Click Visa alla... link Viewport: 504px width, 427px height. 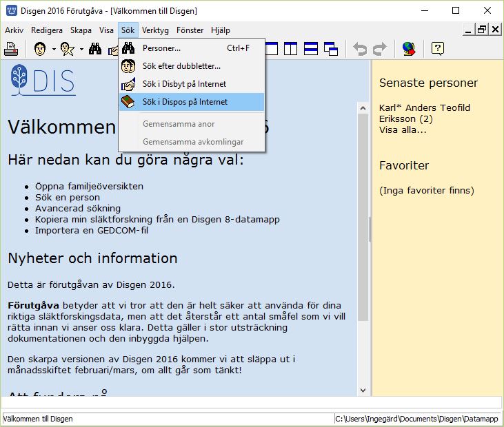tap(403, 129)
